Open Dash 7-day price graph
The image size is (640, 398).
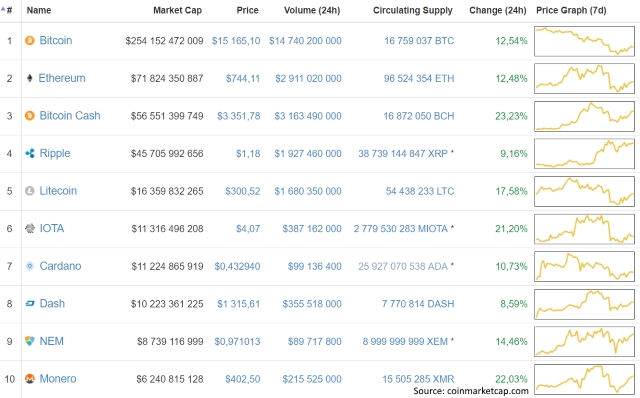coord(584,304)
